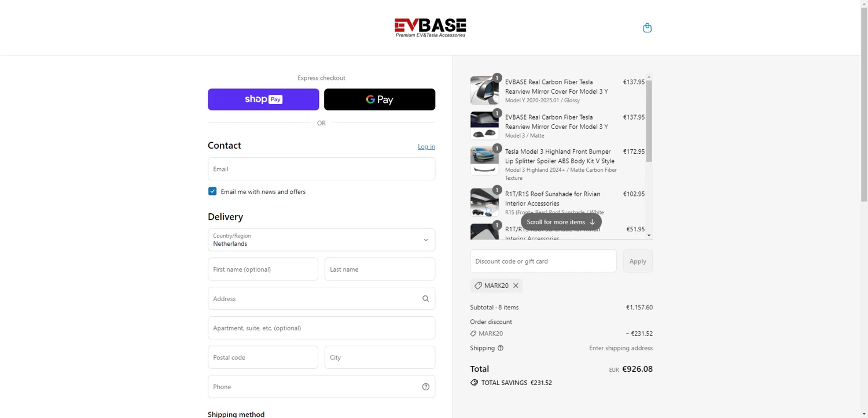Screen dimensions: 868x418
Task: Click the Apply discount button
Action: tap(638, 261)
